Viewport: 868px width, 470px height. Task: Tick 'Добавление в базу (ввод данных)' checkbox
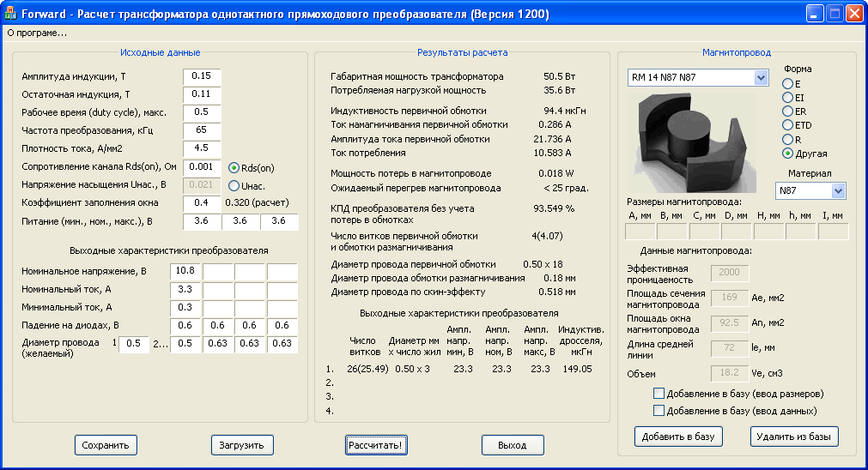tap(659, 411)
